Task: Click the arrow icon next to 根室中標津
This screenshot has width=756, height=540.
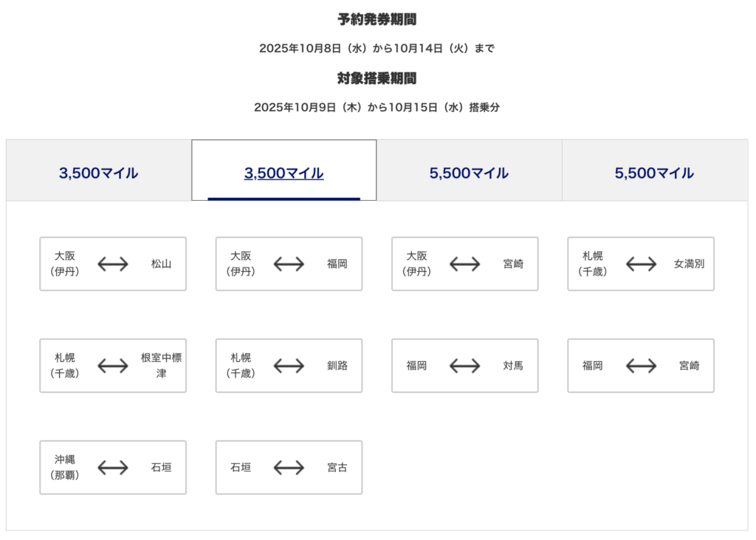Action: [x=113, y=366]
